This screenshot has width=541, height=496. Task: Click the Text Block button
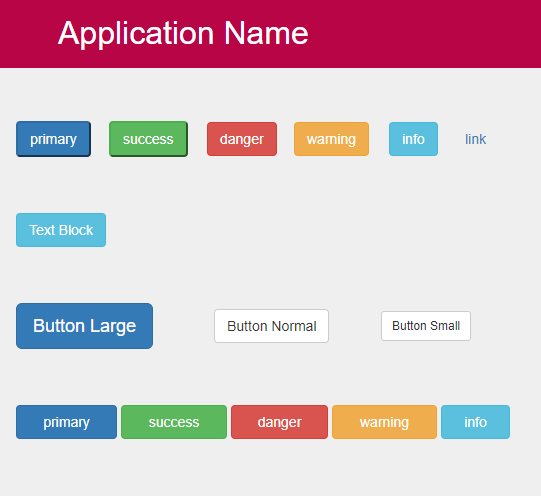61,230
